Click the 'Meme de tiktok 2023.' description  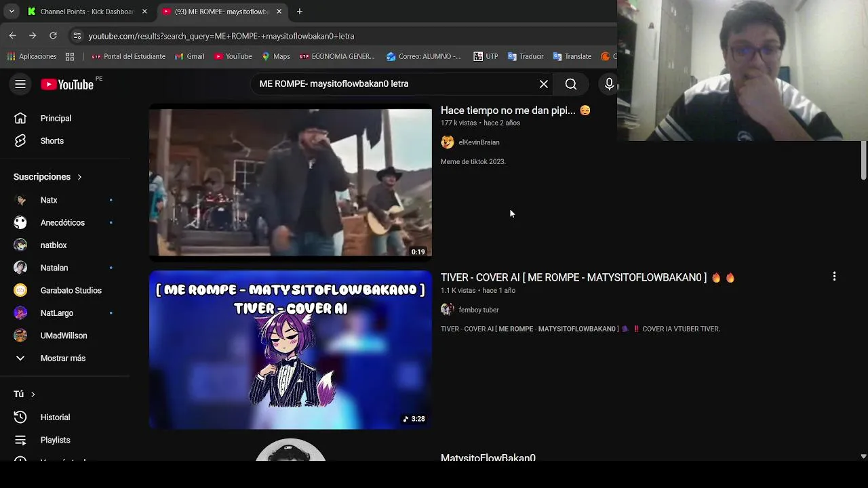tap(473, 161)
